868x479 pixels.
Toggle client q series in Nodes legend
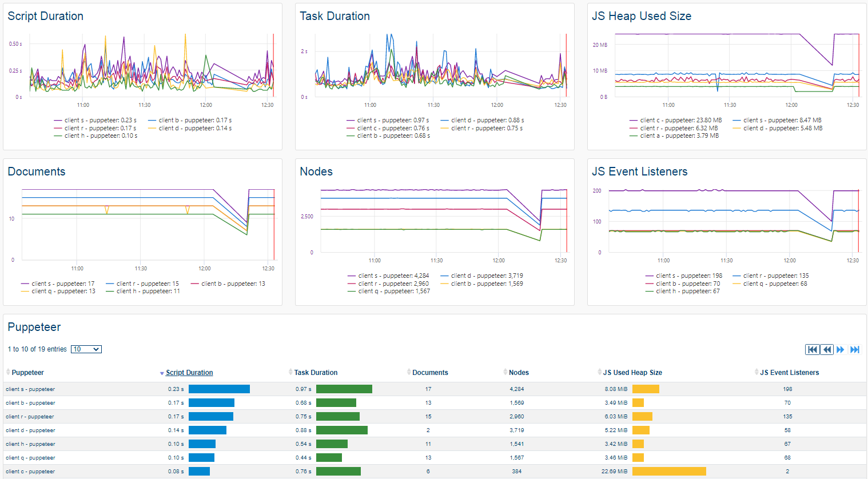coord(389,291)
